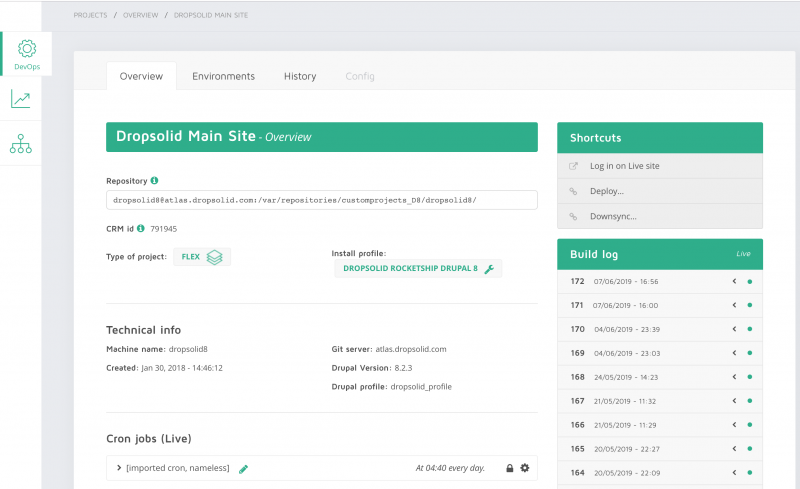The image size is (800, 489).
Task: Click the Drupal Version value 8.2.3
Action: pos(403,368)
